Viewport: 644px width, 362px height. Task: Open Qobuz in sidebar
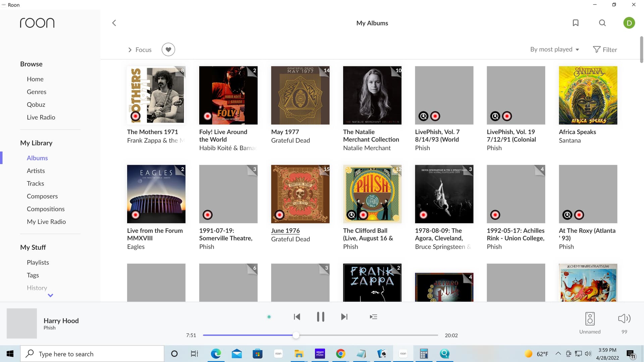[36, 105]
